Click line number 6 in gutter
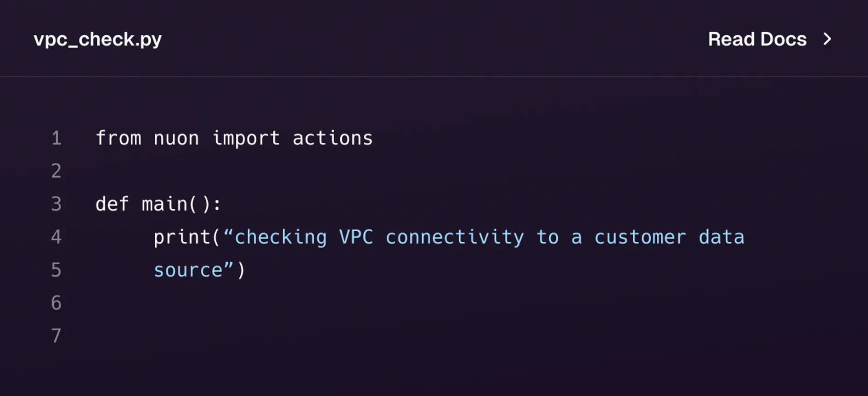868x396 pixels. click(x=56, y=303)
